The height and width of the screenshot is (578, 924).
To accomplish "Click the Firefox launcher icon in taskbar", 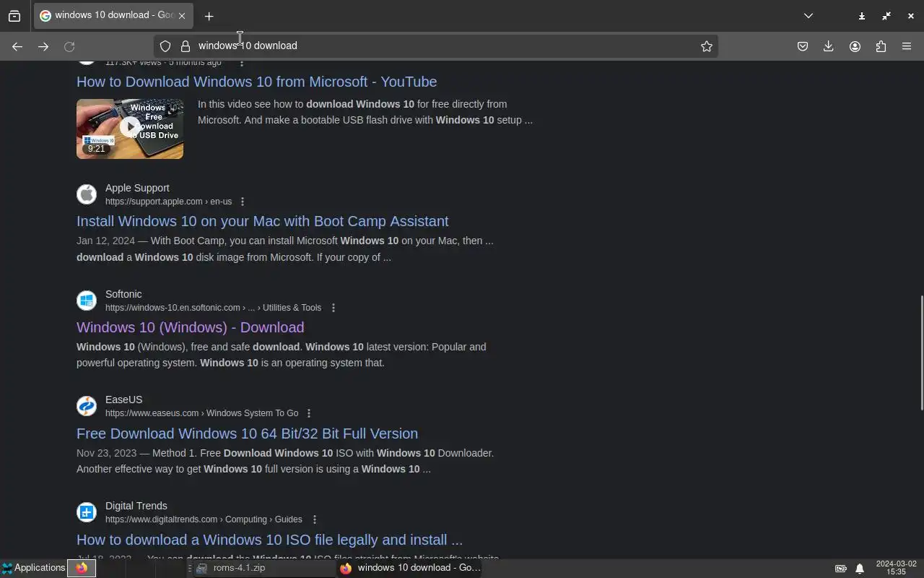I will tap(82, 569).
